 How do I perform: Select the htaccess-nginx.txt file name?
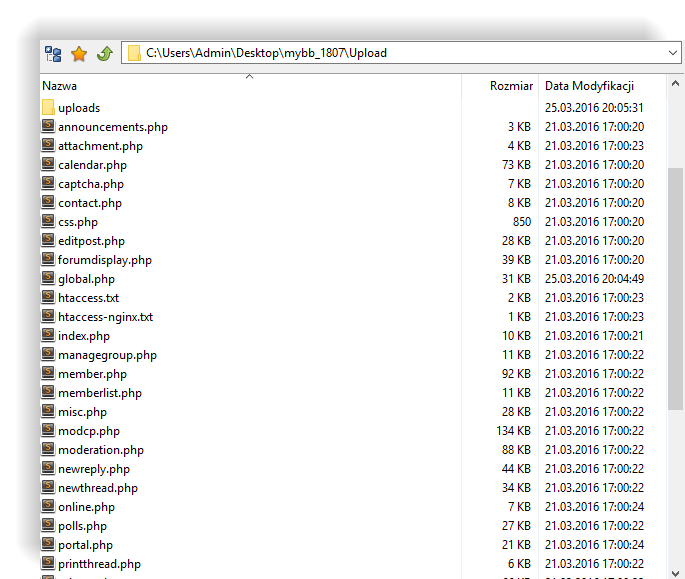(105, 317)
